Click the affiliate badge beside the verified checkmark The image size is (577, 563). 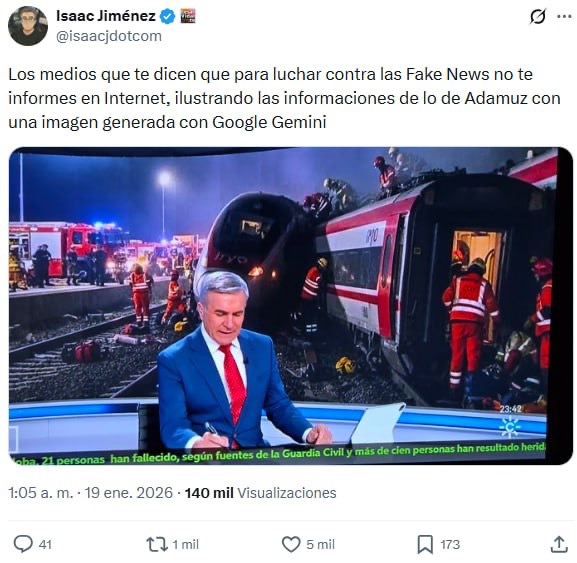click(188, 16)
